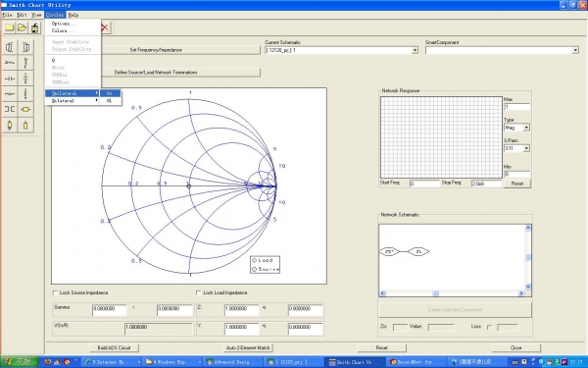
Task: Click the Y imaginary part input field
Action: 305,328
